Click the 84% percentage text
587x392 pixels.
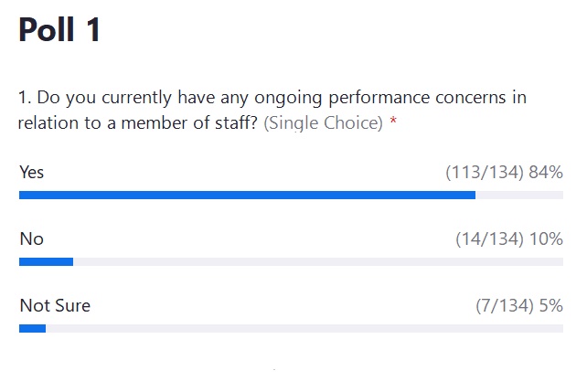click(546, 173)
